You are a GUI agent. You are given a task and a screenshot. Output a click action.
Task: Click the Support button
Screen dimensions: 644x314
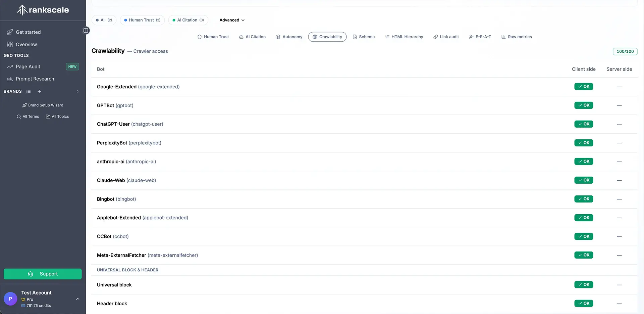coord(43,274)
